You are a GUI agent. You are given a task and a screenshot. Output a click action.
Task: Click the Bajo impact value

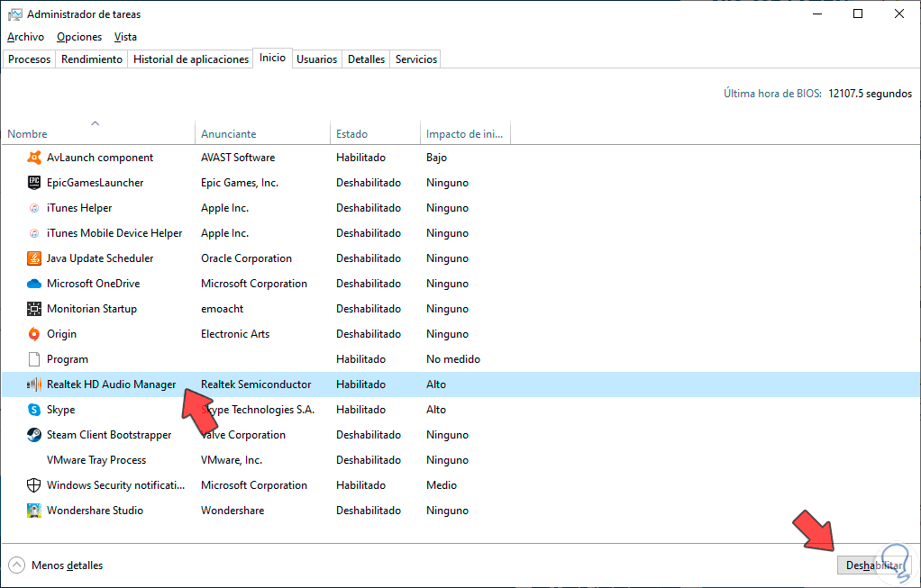tap(436, 158)
